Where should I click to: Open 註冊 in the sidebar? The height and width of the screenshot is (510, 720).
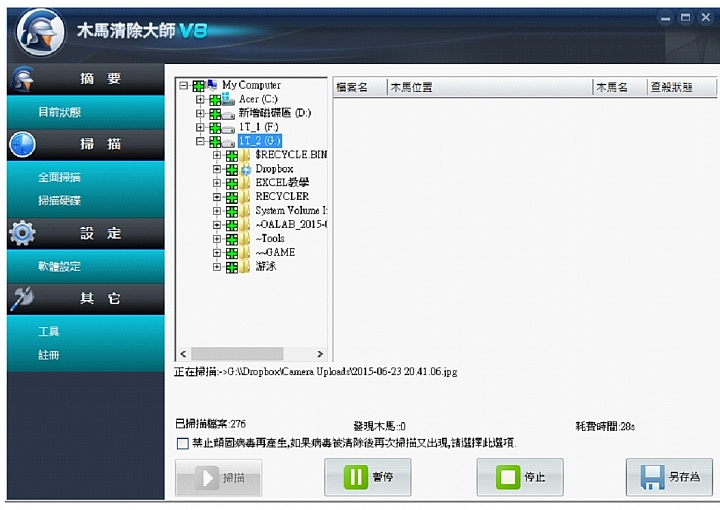pos(49,355)
